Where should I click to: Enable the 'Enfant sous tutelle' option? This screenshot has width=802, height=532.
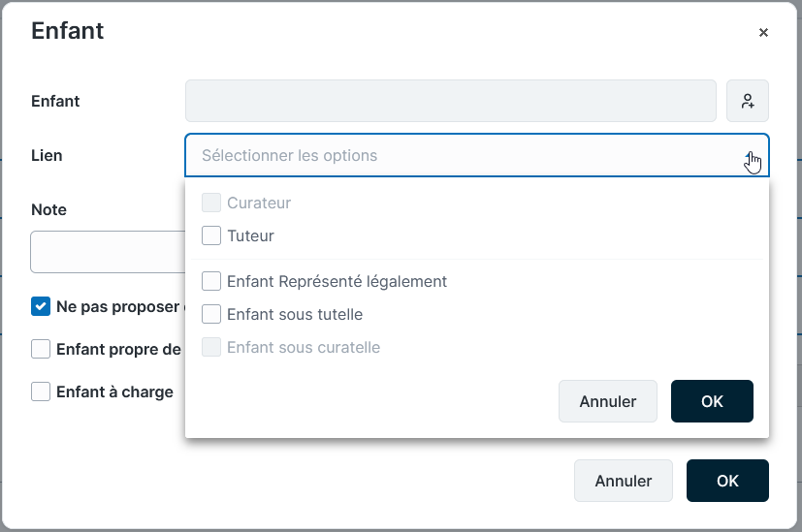[x=211, y=315]
